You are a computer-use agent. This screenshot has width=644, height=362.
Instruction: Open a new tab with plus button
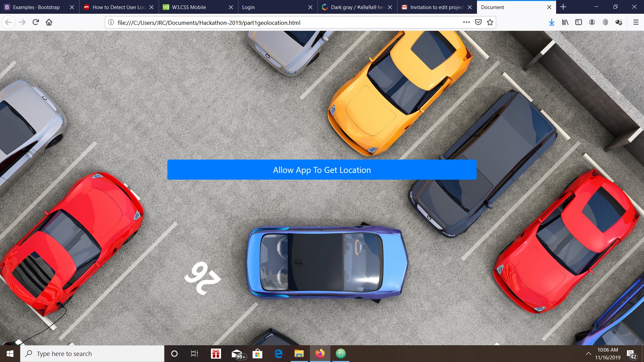(x=563, y=7)
